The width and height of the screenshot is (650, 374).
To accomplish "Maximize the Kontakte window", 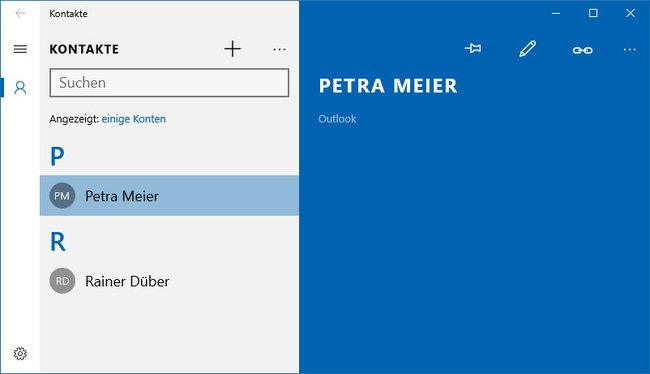I will point(593,13).
